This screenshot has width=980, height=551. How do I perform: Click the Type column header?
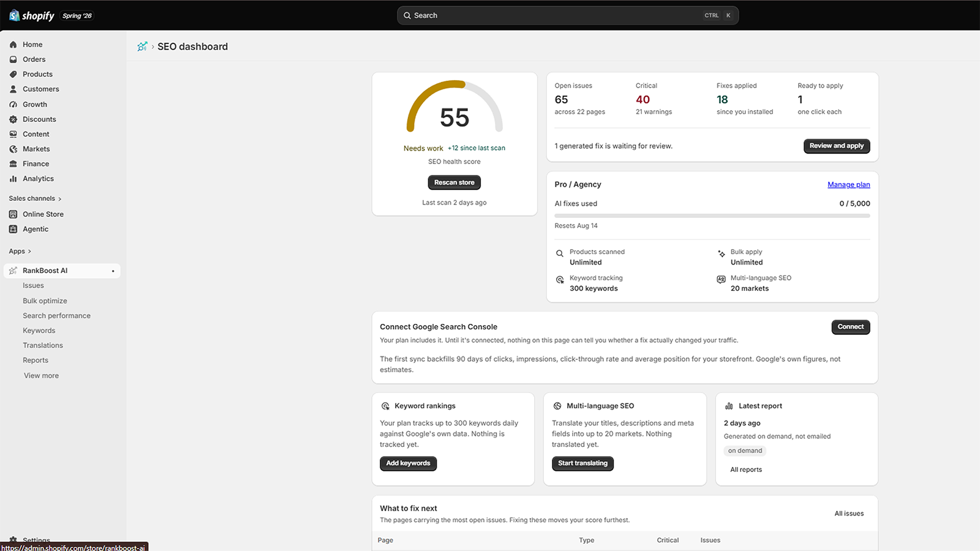click(x=587, y=541)
